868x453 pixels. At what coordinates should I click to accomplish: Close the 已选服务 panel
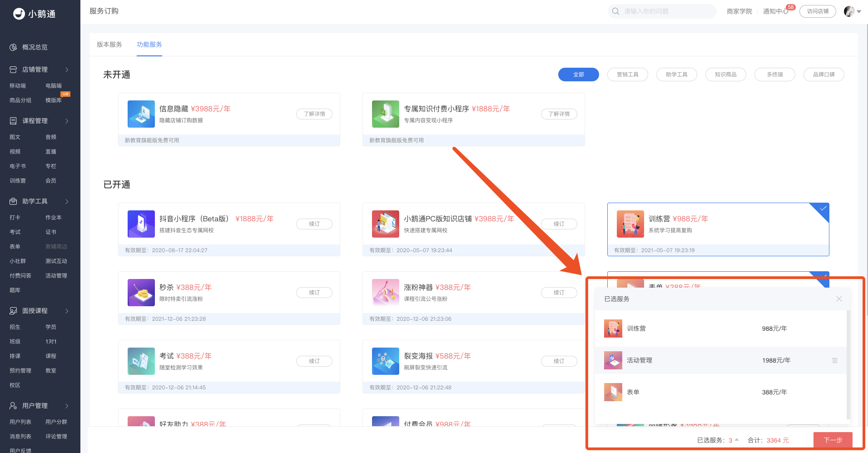(839, 299)
